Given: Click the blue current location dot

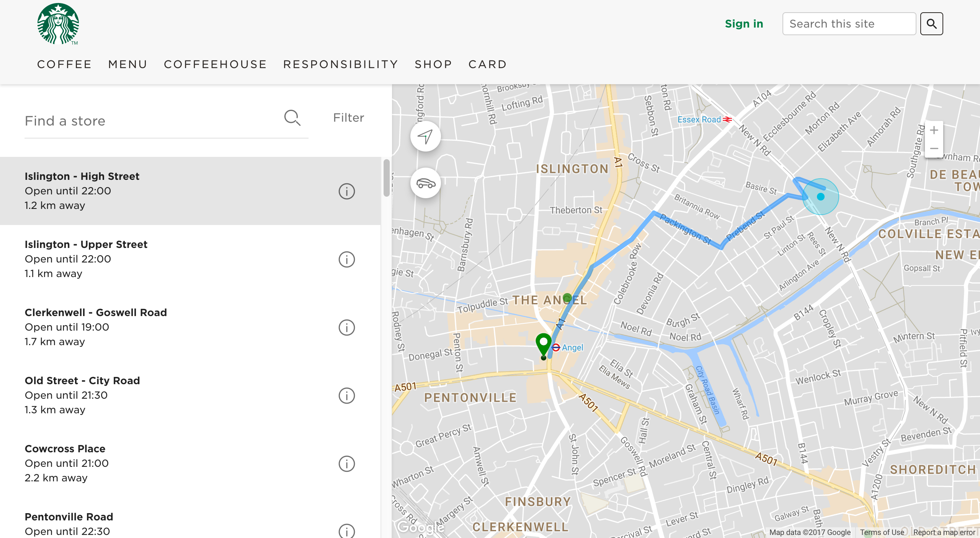Looking at the screenshot, I should click(820, 197).
